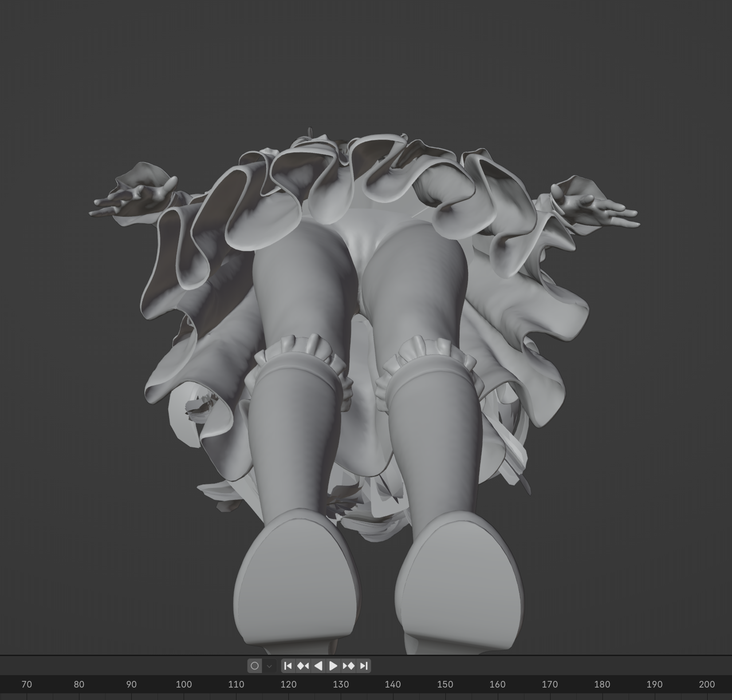Set timeline to frame 100
The image size is (732, 700).
pyautogui.click(x=184, y=684)
